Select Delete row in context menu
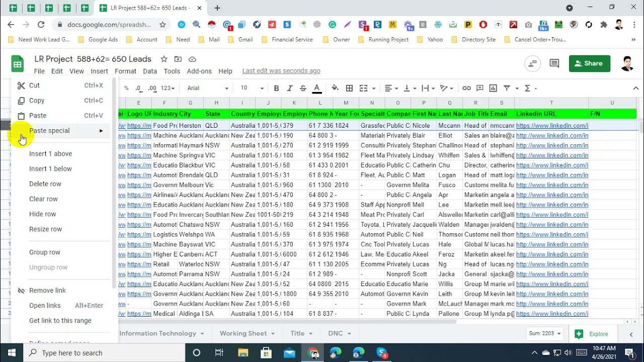 [x=60, y=184]
